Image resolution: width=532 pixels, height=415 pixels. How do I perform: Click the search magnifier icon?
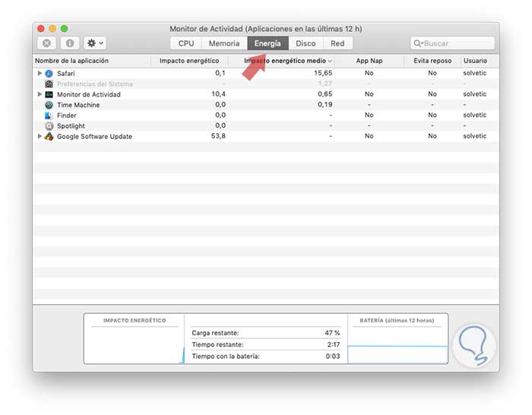[x=418, y=43]
